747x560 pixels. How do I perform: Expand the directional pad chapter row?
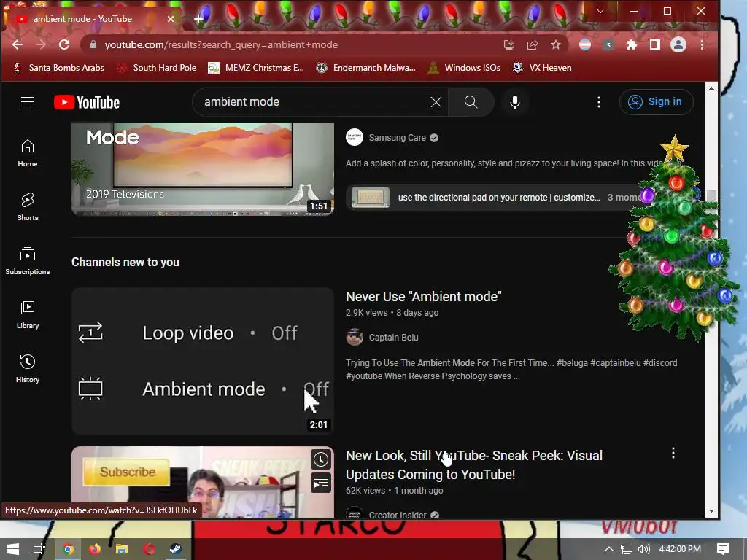point(495,197)
